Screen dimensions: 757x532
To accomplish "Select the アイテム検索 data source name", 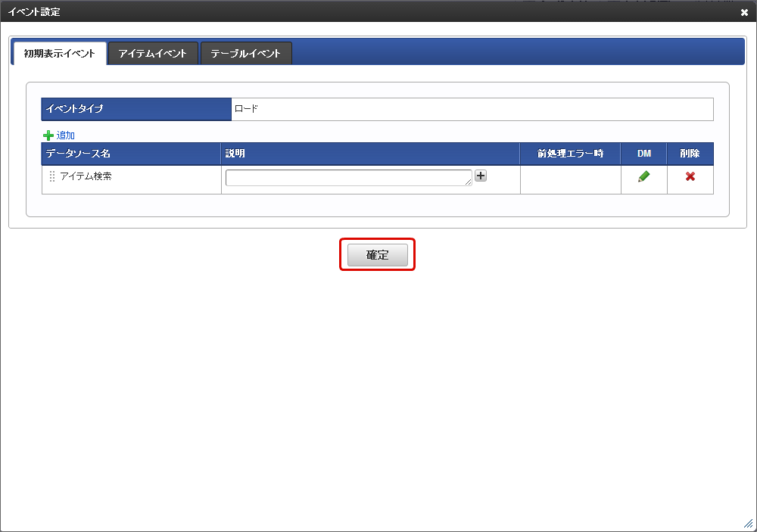I will click(86, 176).
